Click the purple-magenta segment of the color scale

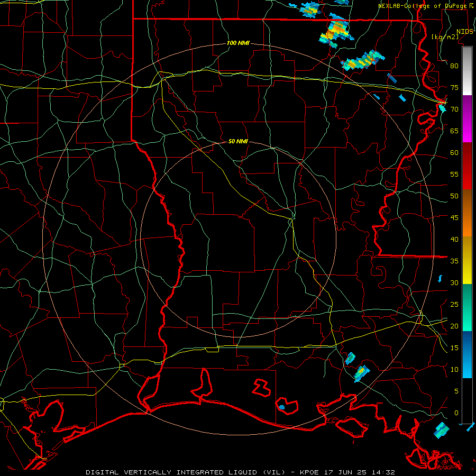click(467, 119)
